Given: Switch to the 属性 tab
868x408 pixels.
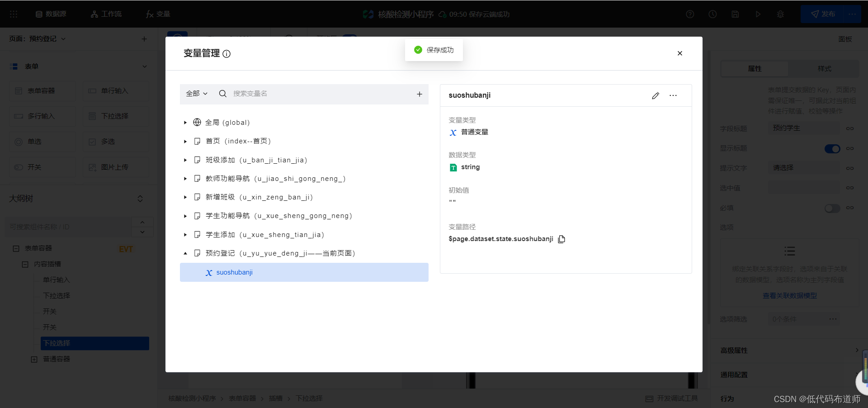Looking at the screenshot, I should click(755, 68).
